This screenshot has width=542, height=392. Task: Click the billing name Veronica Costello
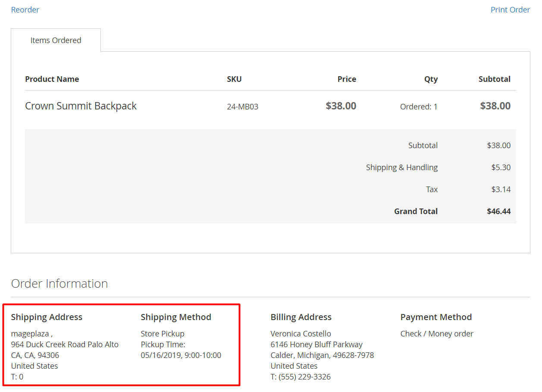(x=301, y=333)
